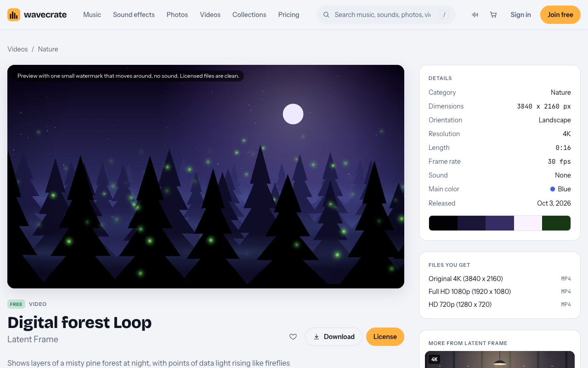588x368 pixels.
Task: Click the Videos breadcrumb link
Action: 17,49
